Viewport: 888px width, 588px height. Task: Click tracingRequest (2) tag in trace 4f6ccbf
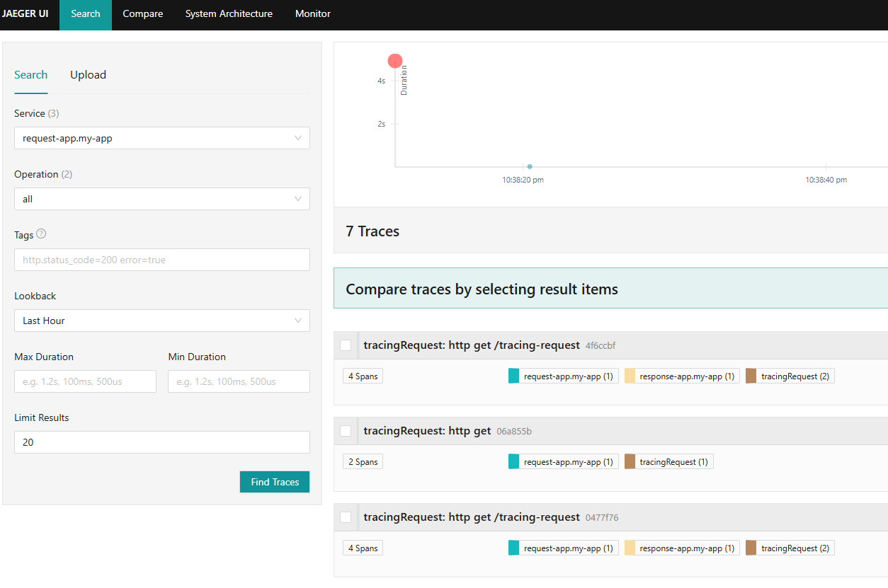point(790,376)
